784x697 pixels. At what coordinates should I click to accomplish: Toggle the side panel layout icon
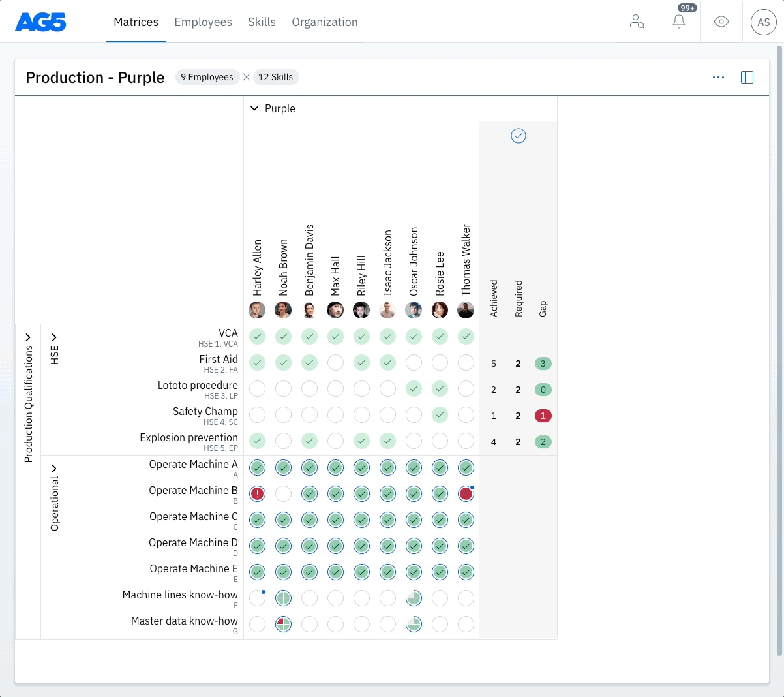[747, 78]
